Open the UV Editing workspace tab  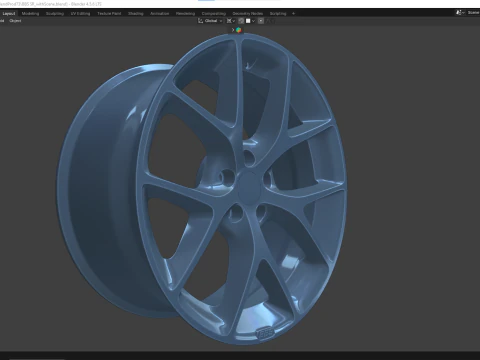(80, 14)
